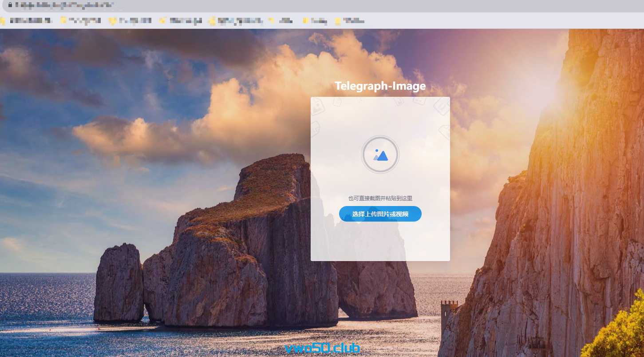Click the vwo50.club watermark text
This screenshot has height=357, width=644.
322,348
